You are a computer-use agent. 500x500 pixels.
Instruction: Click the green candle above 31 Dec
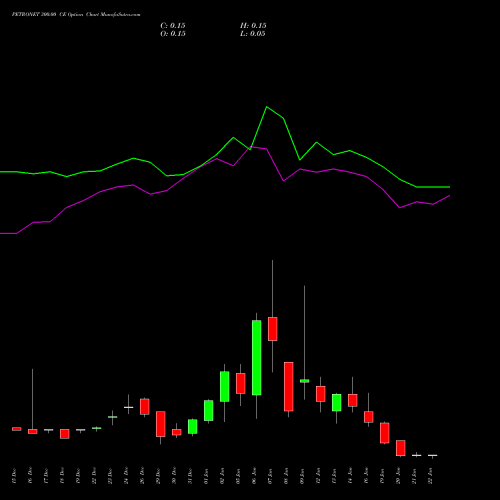193,427
